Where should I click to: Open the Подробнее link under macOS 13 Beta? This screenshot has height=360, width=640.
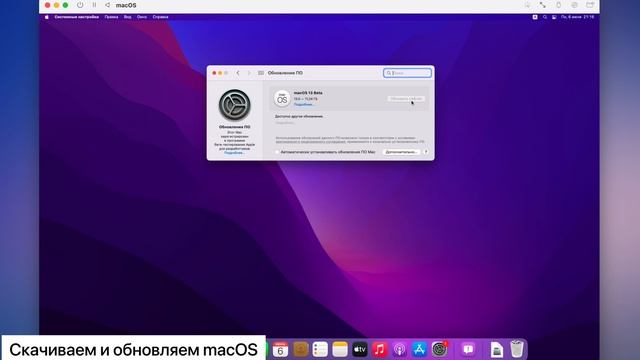pos(304,104)
